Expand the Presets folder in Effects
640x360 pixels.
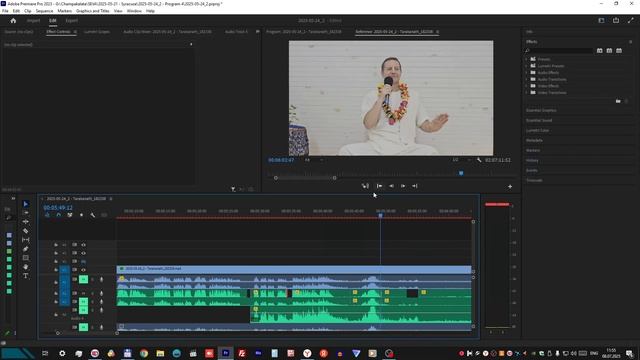coord(527,59)
